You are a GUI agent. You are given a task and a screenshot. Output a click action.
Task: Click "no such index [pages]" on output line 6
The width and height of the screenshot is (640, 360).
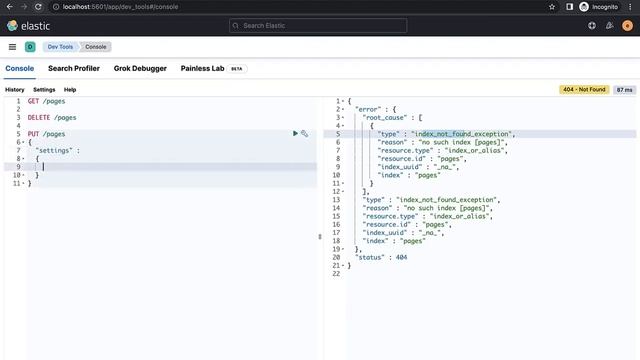[x=461, y=142]
